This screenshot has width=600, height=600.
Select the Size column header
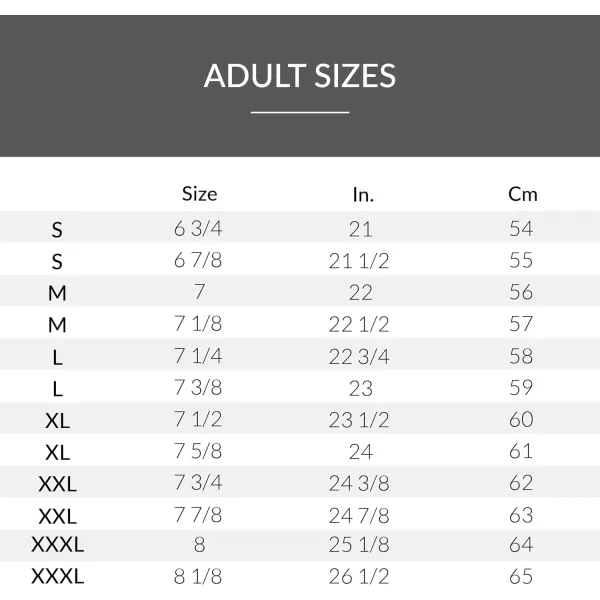coord(199,194)
